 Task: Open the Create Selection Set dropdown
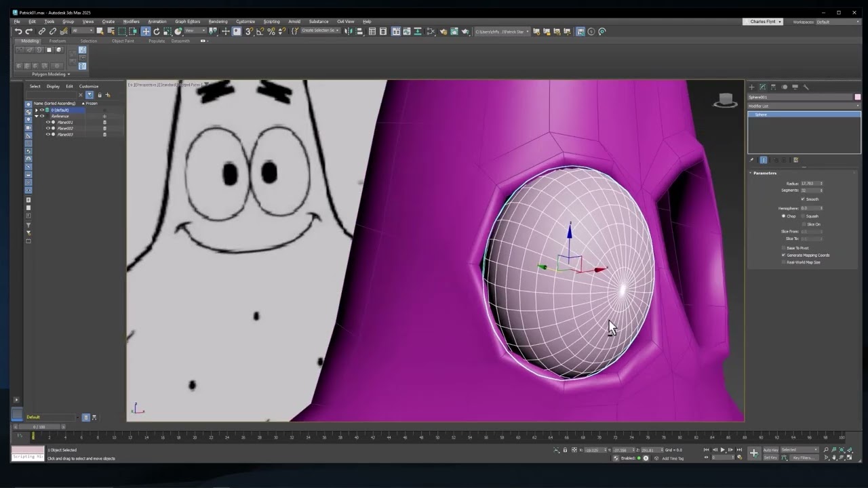click(321, 31)
